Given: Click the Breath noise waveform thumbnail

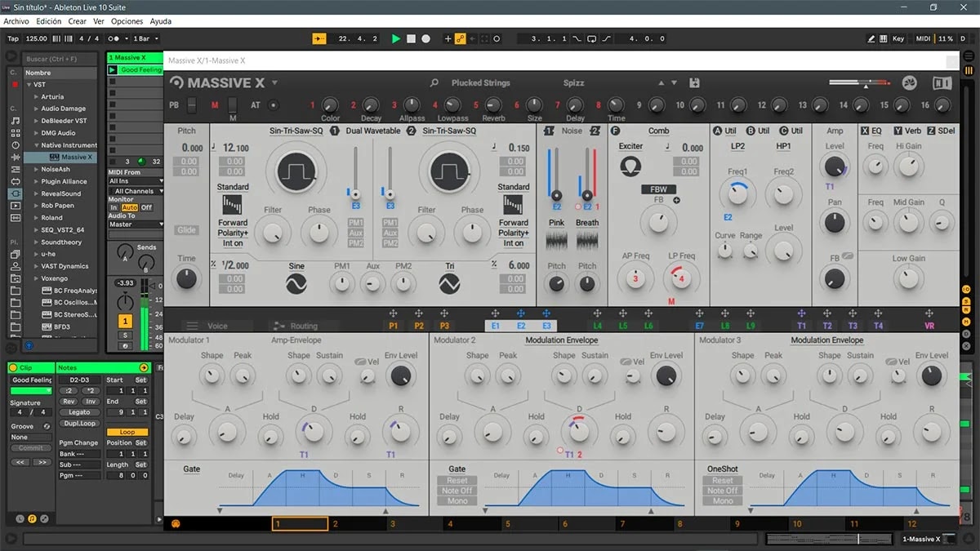Looking at the screenshot, I should [587, 241].
